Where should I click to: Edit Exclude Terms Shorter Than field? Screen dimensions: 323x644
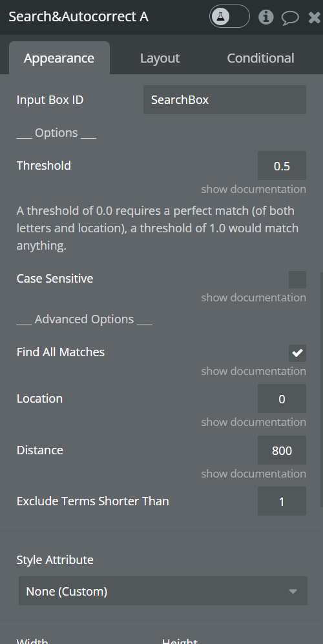pyautogui.click(x=282, y=501)
